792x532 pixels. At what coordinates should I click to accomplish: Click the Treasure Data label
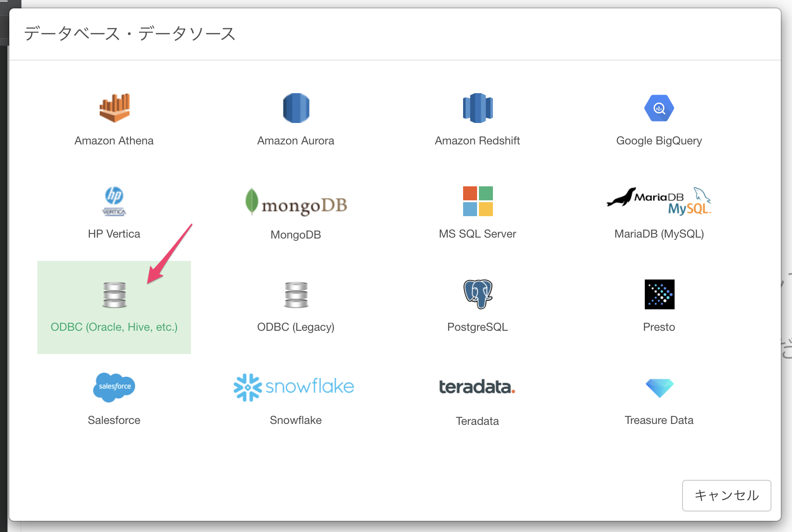(x=659, y=420)
